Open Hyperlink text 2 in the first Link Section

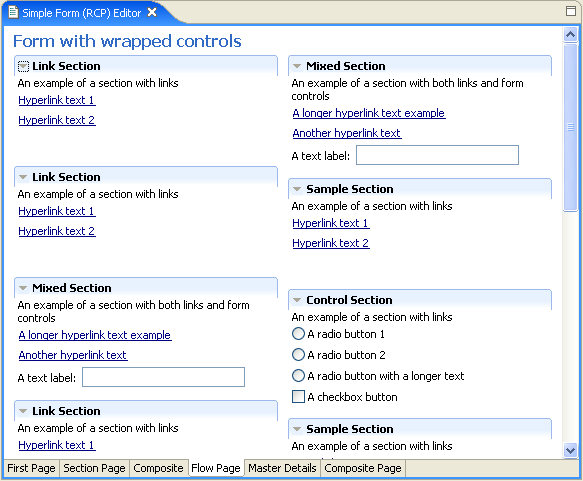[x=57, y=120]
